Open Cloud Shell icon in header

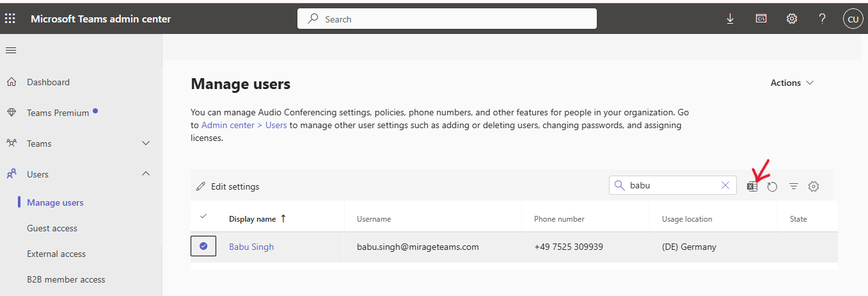(761, 19)
